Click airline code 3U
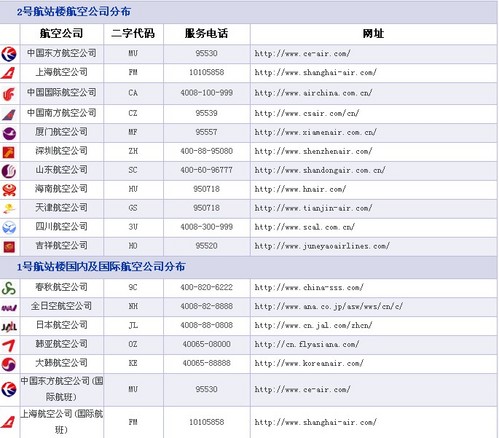 [x=133, y=227]
